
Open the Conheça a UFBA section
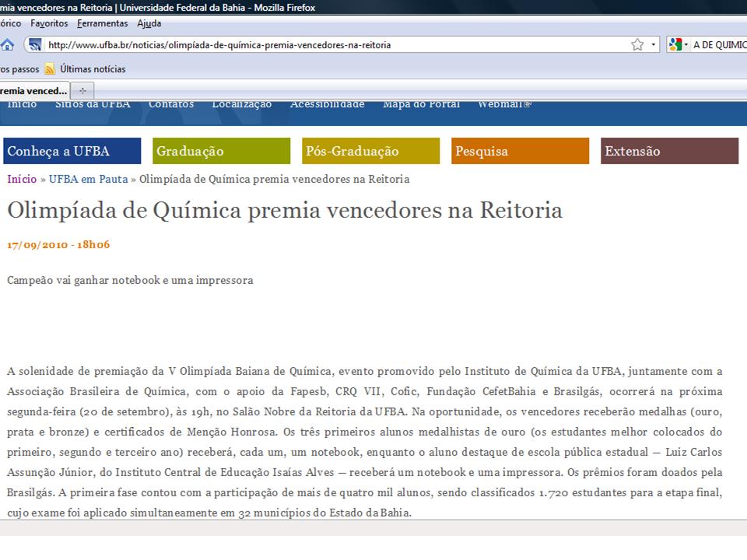(72, 151)
